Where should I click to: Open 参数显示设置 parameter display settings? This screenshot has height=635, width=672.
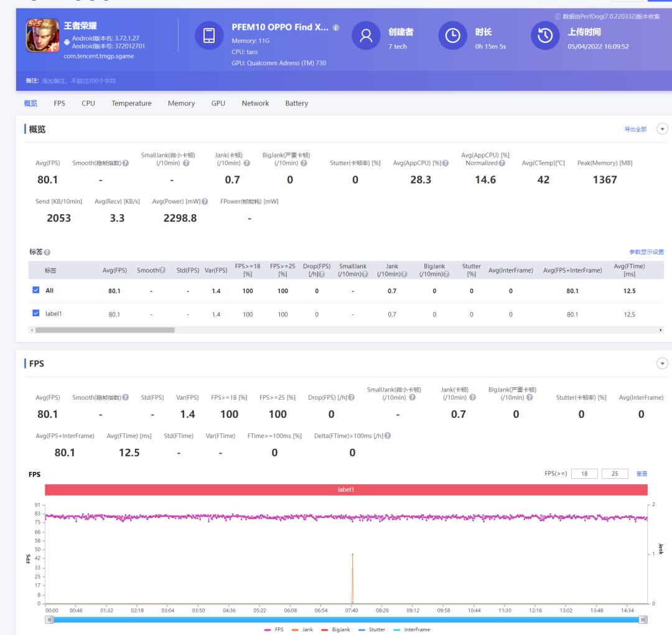(x=646, y=252)
